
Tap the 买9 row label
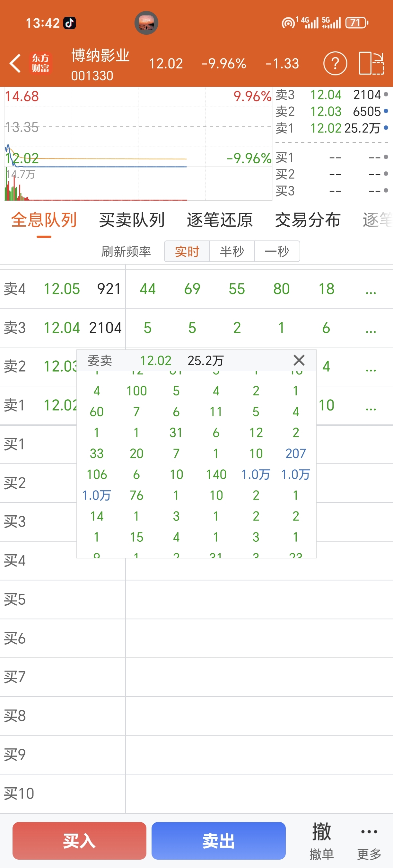[14, 755]
